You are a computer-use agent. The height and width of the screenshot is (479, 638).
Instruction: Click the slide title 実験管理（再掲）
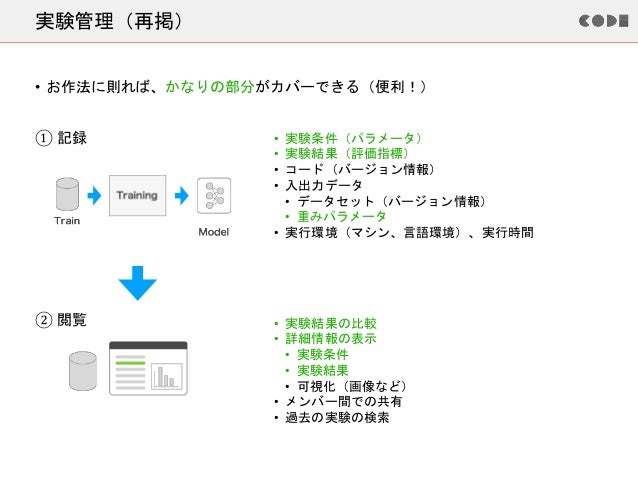pos(109,21)
